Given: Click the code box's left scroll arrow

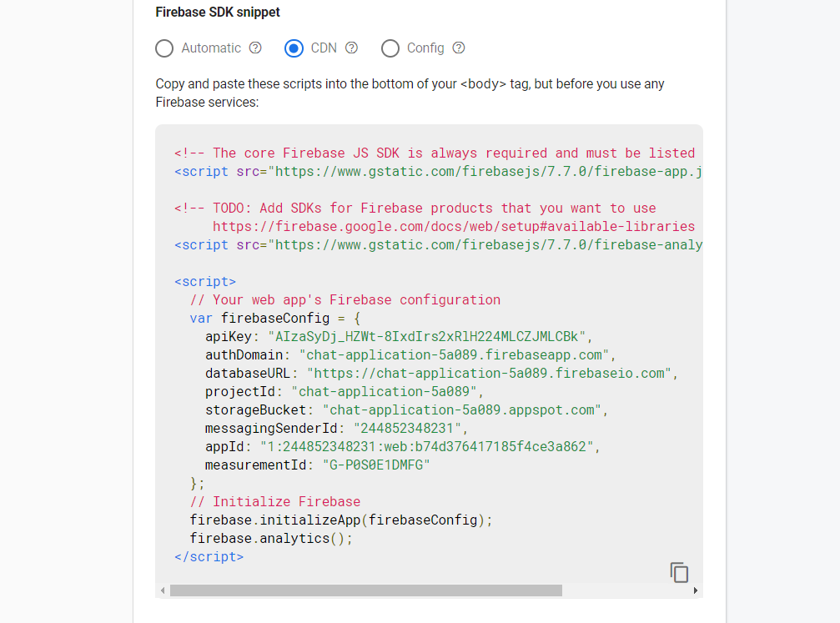Looking at the screenshot, I should (162, 590).
